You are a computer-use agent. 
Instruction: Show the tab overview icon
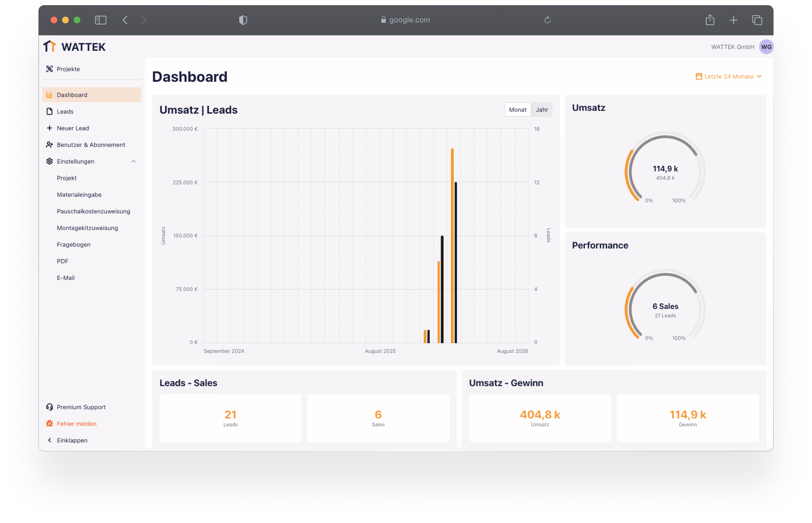click(757, 20)
